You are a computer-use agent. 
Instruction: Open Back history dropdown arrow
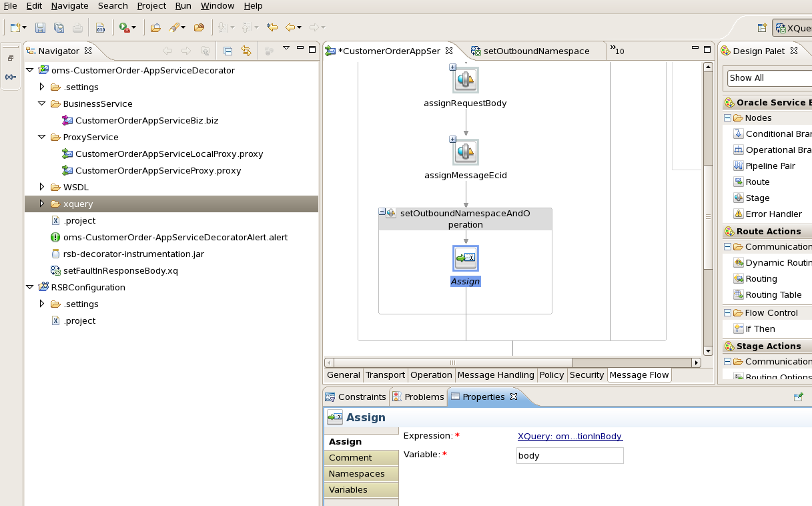click(x=300, y=27)
